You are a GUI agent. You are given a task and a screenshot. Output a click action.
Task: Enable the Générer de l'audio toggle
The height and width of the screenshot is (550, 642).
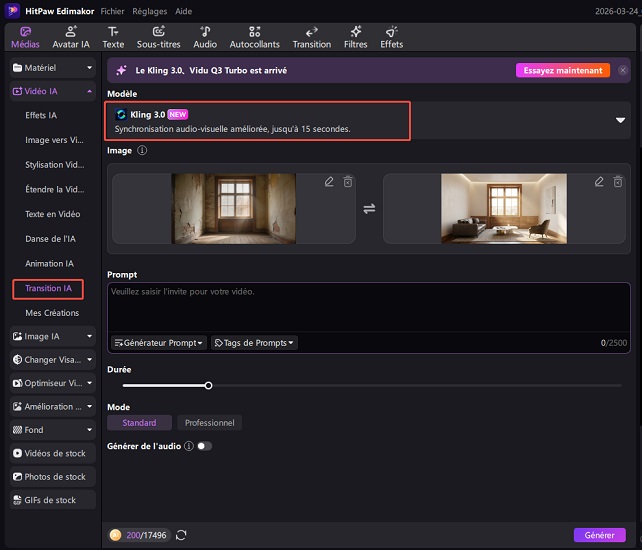pos(204,446)
